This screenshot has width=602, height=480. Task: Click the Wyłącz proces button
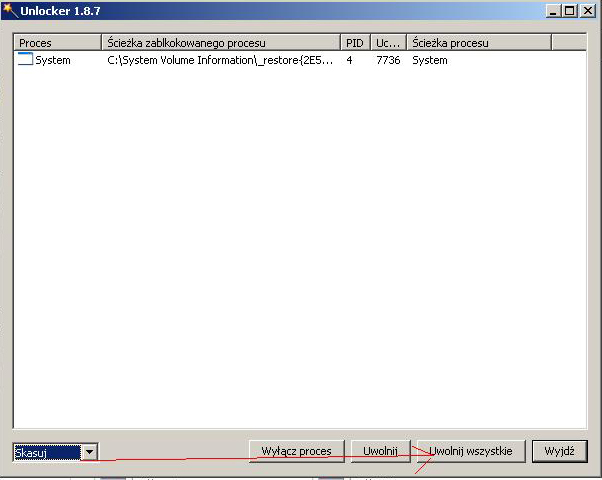tap(296, 451)
